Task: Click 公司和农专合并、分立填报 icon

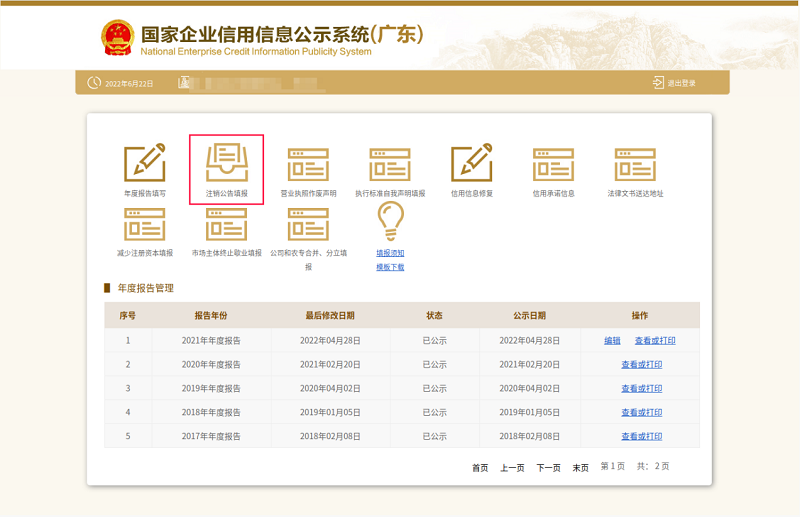Action: (308, 224)
